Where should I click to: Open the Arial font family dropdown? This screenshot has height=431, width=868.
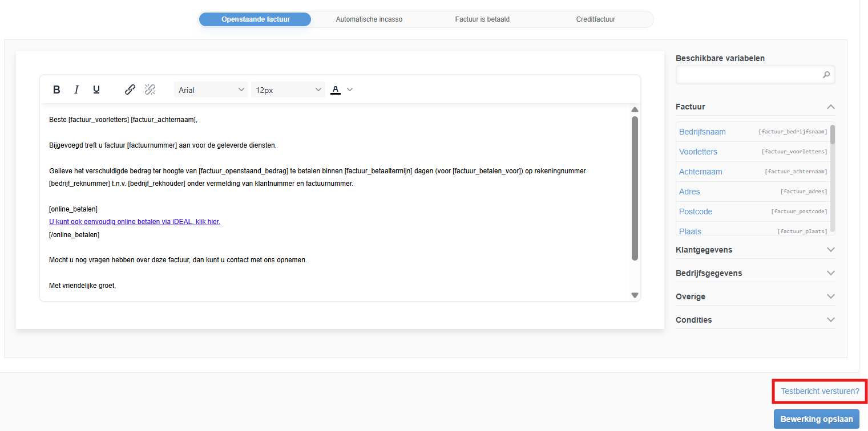coord(211,90)
